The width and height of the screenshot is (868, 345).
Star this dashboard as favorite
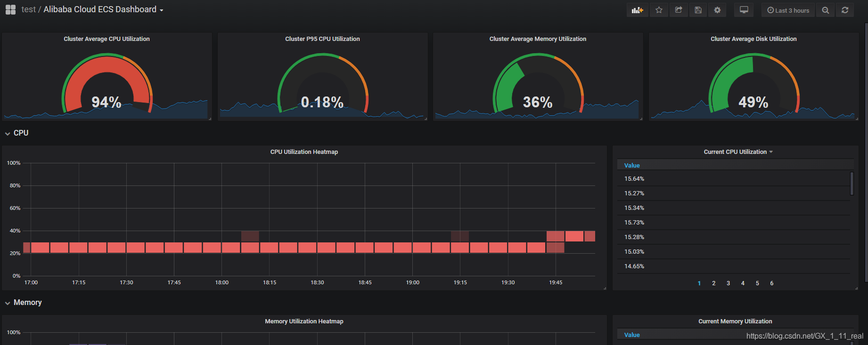coord(659,10)
